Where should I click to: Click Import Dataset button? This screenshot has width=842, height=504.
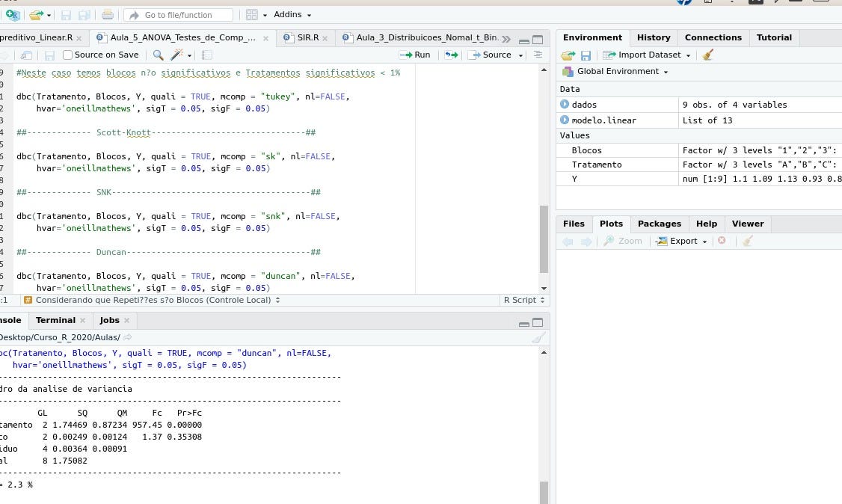(x=647, y=55)
